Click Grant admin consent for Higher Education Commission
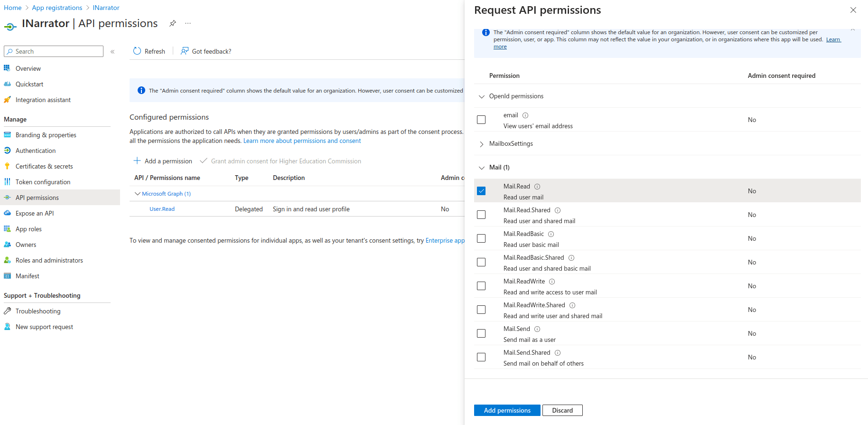 coord(280,161)
